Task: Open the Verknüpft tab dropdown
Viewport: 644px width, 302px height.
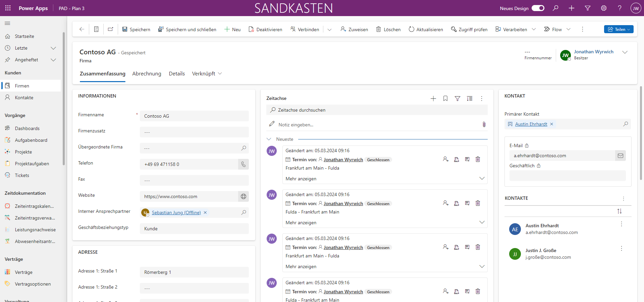Action: click(x=207, y=73)
